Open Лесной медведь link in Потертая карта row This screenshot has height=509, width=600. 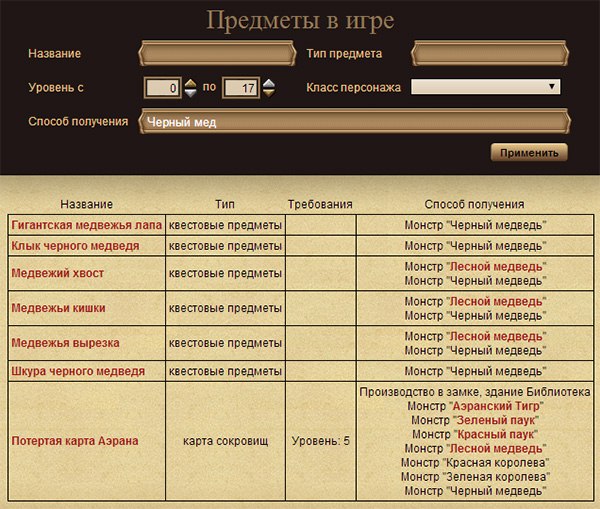tap(496, 448)
